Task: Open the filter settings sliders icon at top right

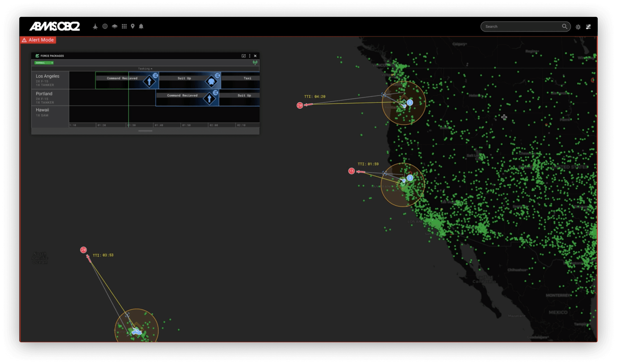Action: pyautogui.click(x=589, y=27)
